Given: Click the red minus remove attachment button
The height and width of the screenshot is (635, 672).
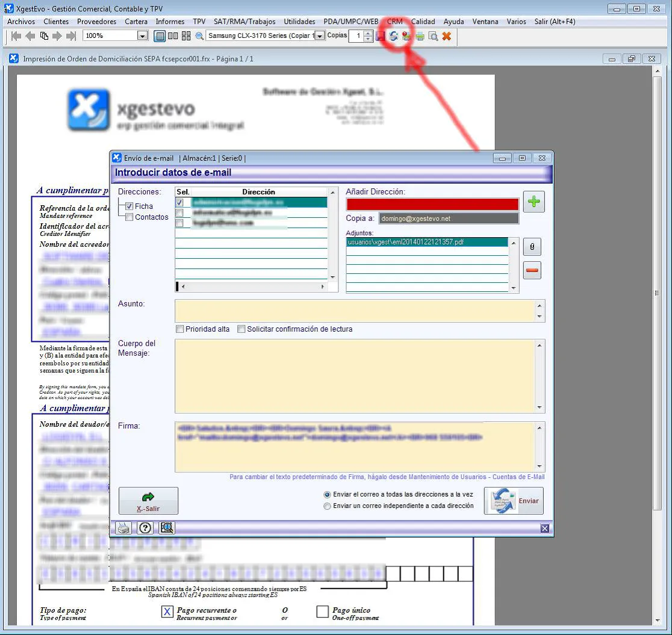Looking at the screenshot, I should [532, 270].
